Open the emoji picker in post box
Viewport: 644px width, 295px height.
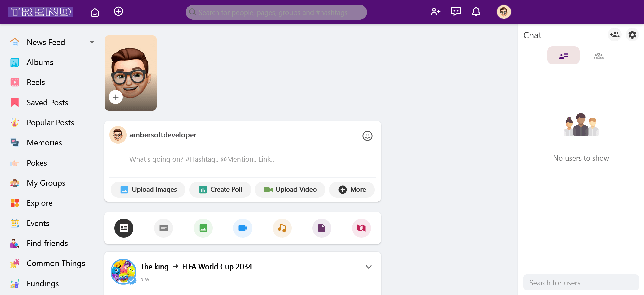coord(367,136)
